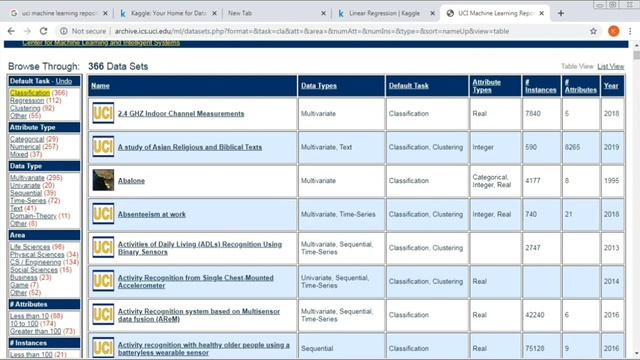Screen dimensions: 640x360
Task: Open Center for Machine Learning and Intelligent Systems link
Action: point(101,43)
